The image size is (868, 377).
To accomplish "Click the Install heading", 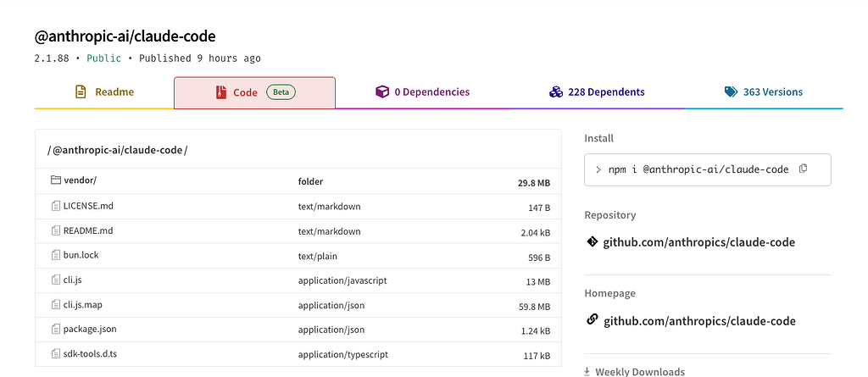I will 599,138.
